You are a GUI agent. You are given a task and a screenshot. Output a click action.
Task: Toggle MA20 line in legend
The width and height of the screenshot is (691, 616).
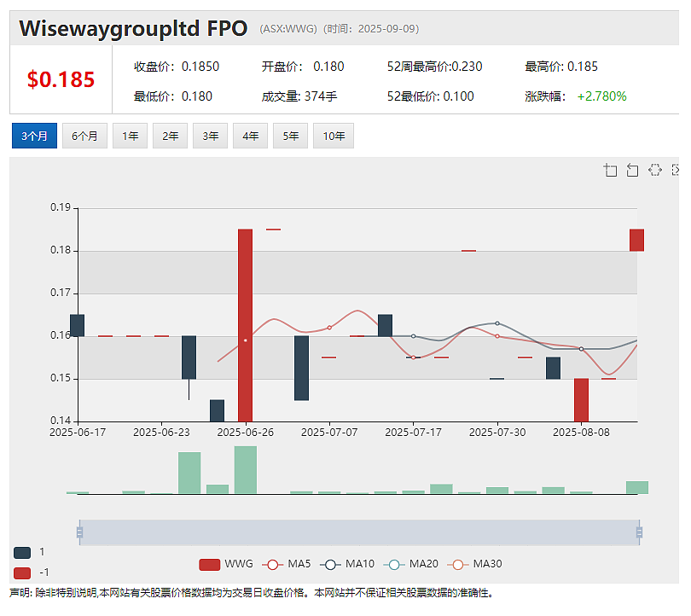(x=411, y=564)
